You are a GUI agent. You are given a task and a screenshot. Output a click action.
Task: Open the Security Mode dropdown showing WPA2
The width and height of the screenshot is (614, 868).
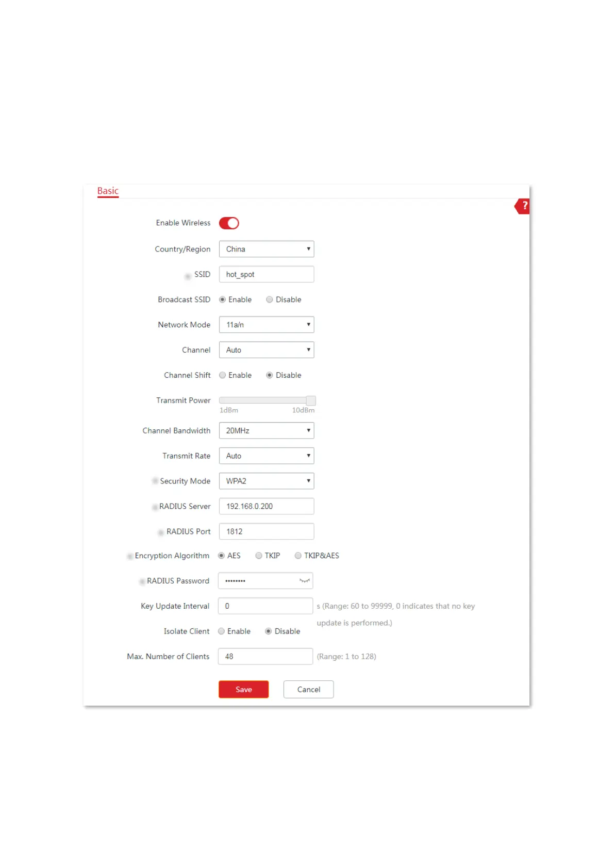click(x=267, y=481)
